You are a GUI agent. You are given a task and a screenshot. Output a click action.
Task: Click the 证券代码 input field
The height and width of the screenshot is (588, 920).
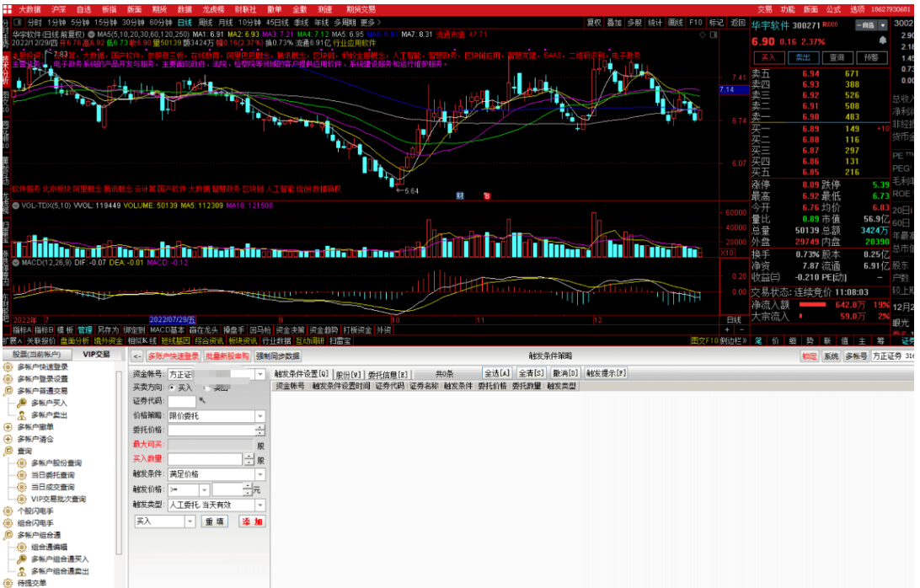(182, 401)
